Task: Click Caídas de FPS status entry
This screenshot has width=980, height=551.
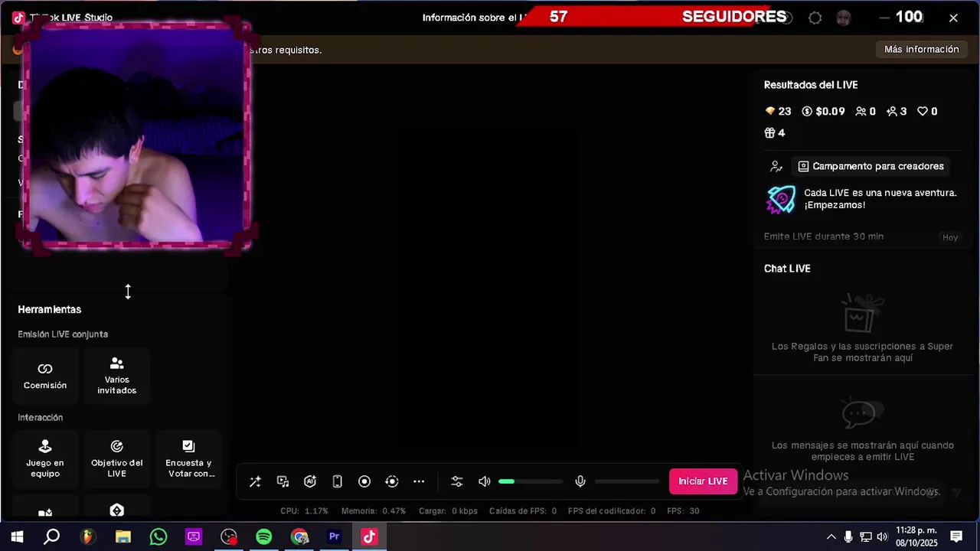Action: click(523, 510)
